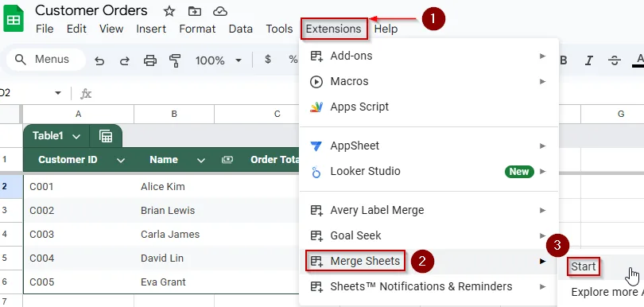Select cell containing C004
This screenshot has width=644, height=307.
79,258
